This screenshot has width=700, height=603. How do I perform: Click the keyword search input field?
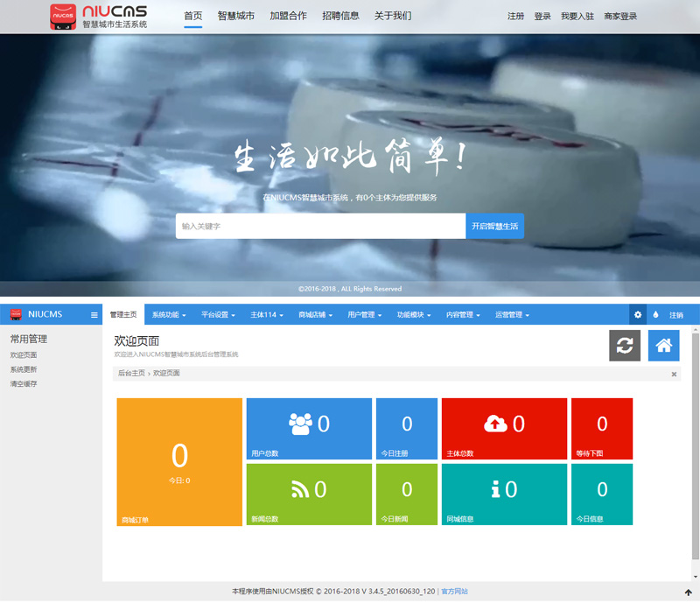[320, 226]
